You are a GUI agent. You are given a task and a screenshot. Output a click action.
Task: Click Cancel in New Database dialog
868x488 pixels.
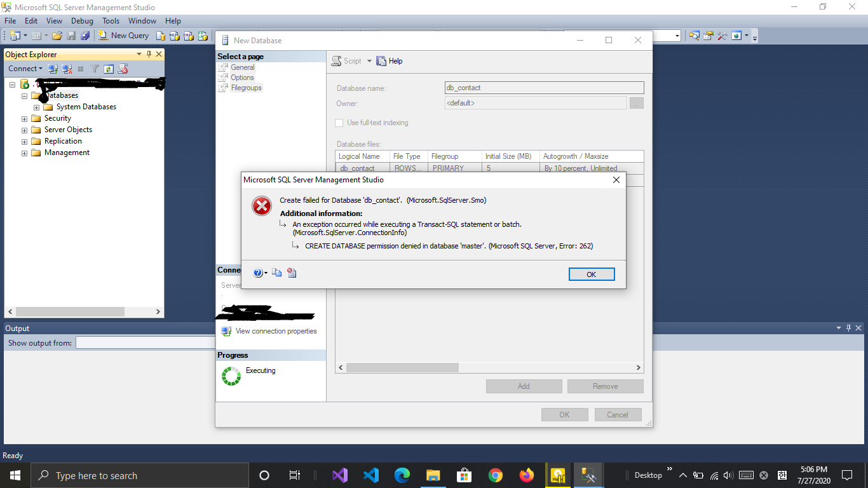click(x=618, y=414)
